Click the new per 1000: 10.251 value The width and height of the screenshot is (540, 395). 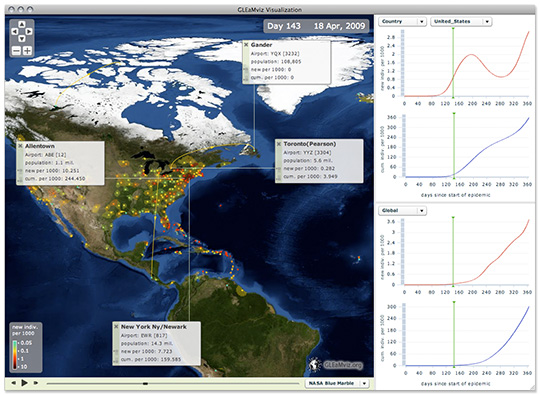pos(52,171)
